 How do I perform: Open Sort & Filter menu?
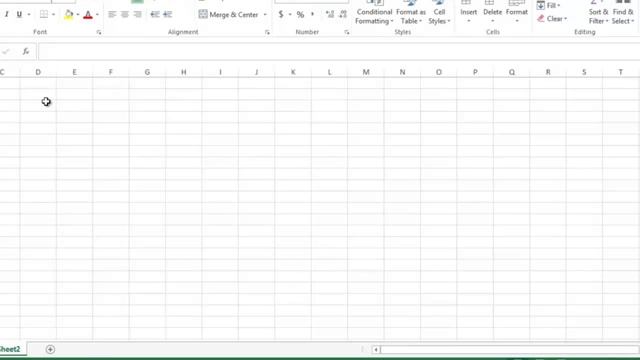(x=599, y=14)
